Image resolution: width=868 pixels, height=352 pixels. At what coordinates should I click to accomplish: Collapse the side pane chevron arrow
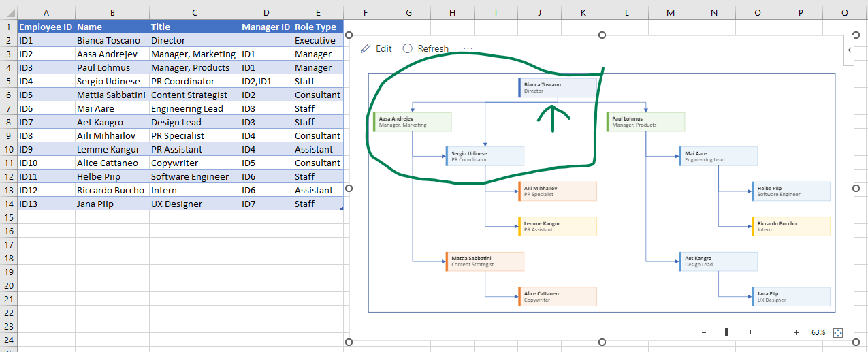click(x=849, y=50)
